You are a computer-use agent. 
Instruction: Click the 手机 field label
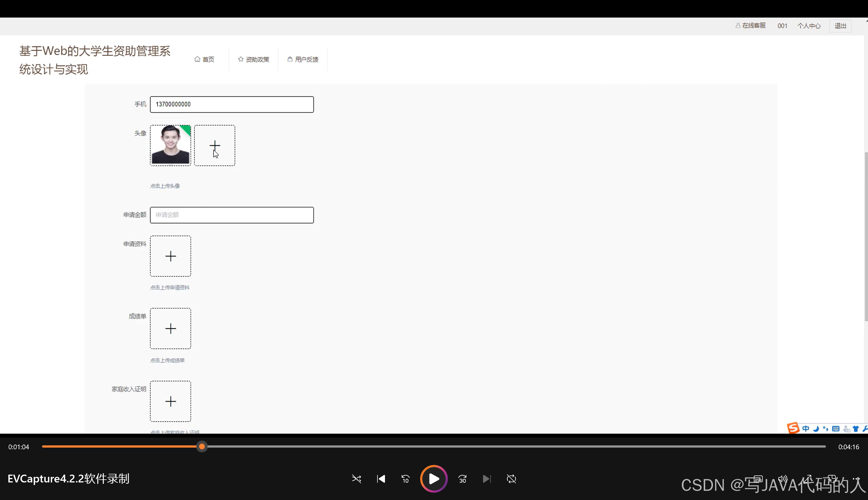pyautogui.click(x=140, y=104)
